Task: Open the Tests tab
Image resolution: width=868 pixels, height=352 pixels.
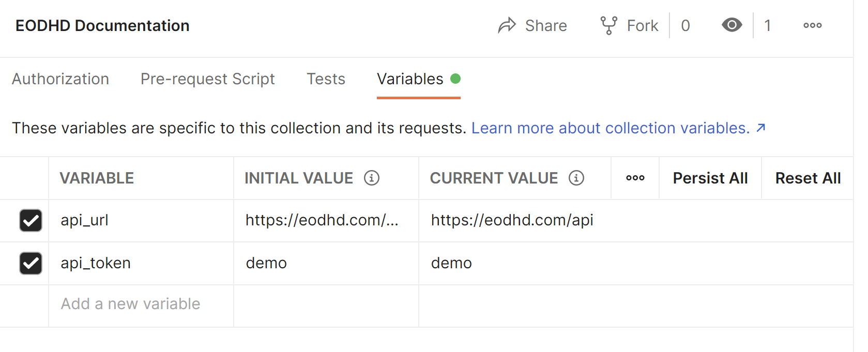Action: pyautogui.click(x=326, y=79)
